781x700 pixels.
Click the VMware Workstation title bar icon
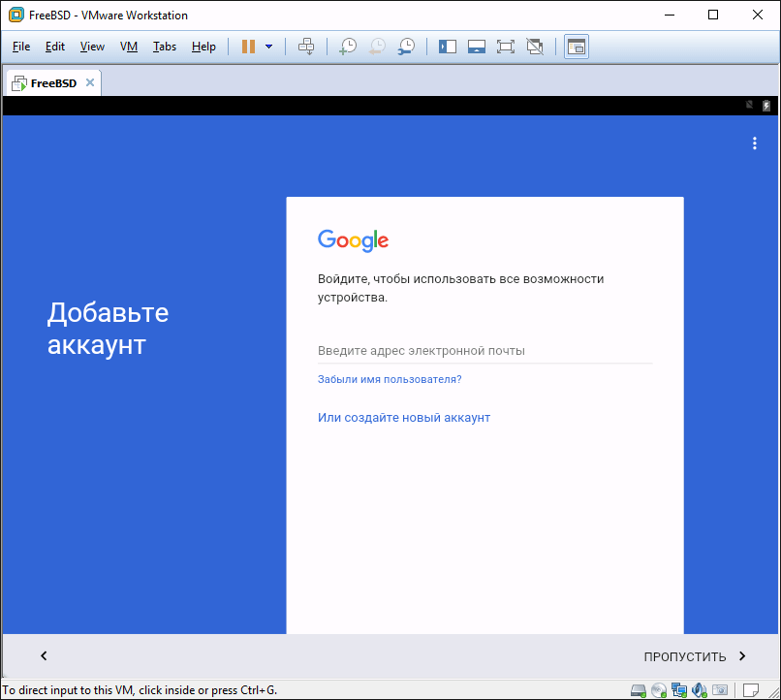click(16, 15)
